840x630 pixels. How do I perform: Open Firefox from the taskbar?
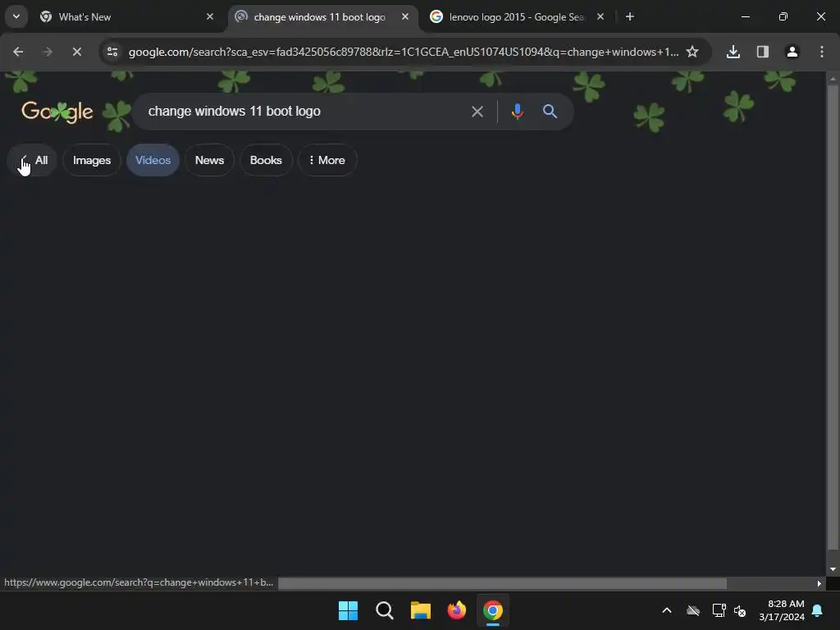[456, 610]
